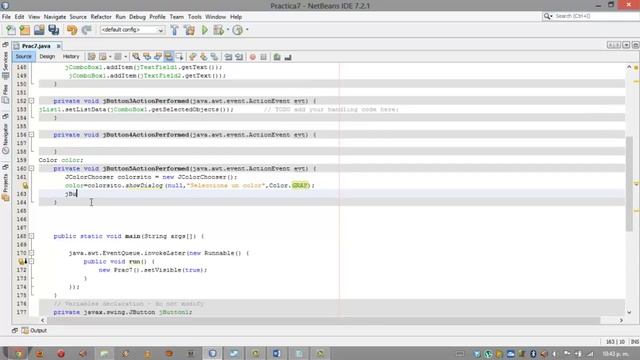Image resolution: width=640 pixels, height=360 pixels.
Task: Go to Next Bookmark icon
Action: (203, 57)
